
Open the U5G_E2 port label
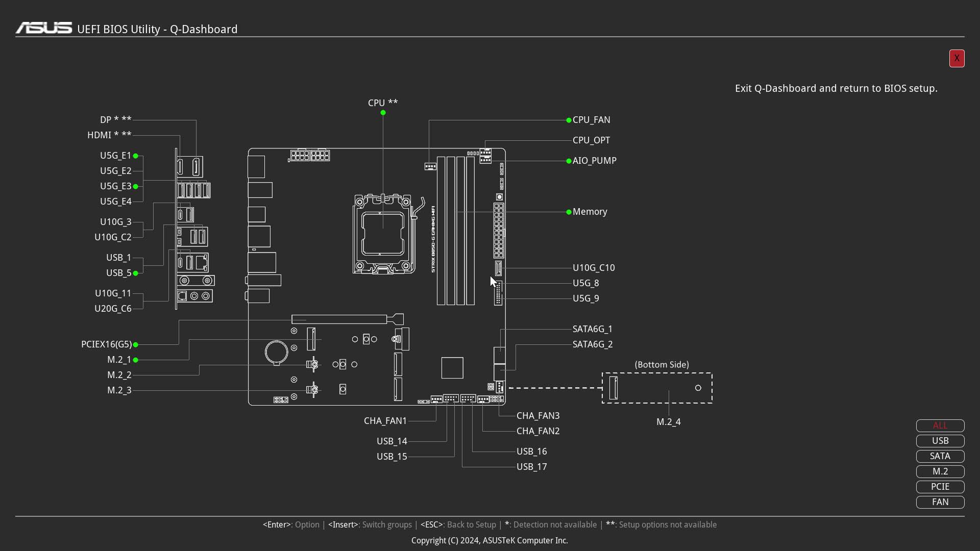[116, 171]
